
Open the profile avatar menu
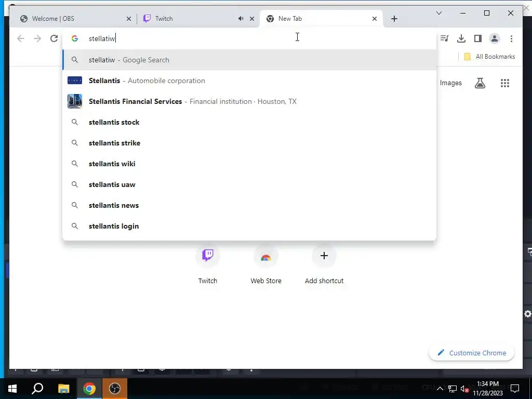click(495, 38)
